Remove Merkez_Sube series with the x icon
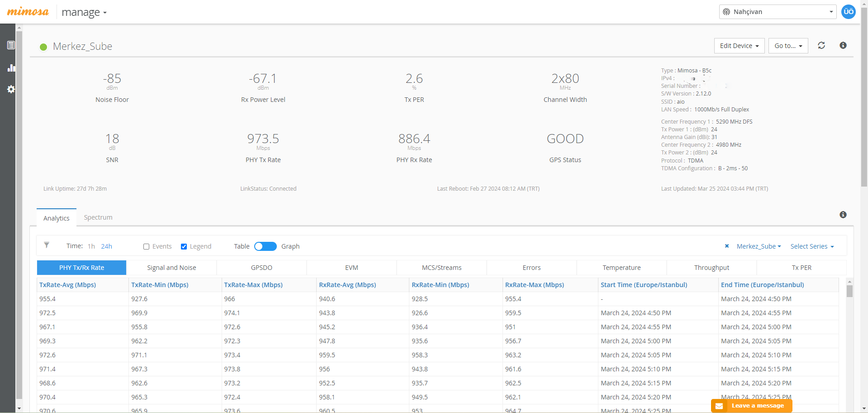 click(727, 246)
